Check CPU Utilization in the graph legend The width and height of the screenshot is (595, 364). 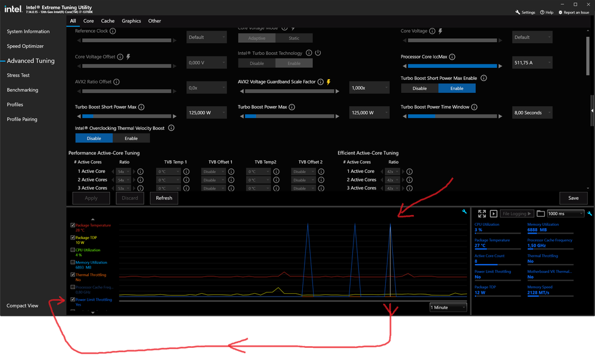tap(73, 250)
